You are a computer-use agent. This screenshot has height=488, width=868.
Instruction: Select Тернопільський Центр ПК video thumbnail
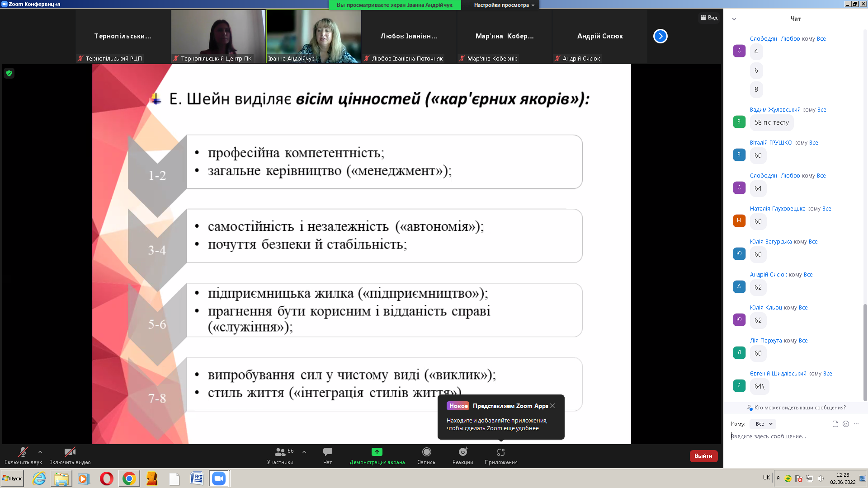[218, 36]
